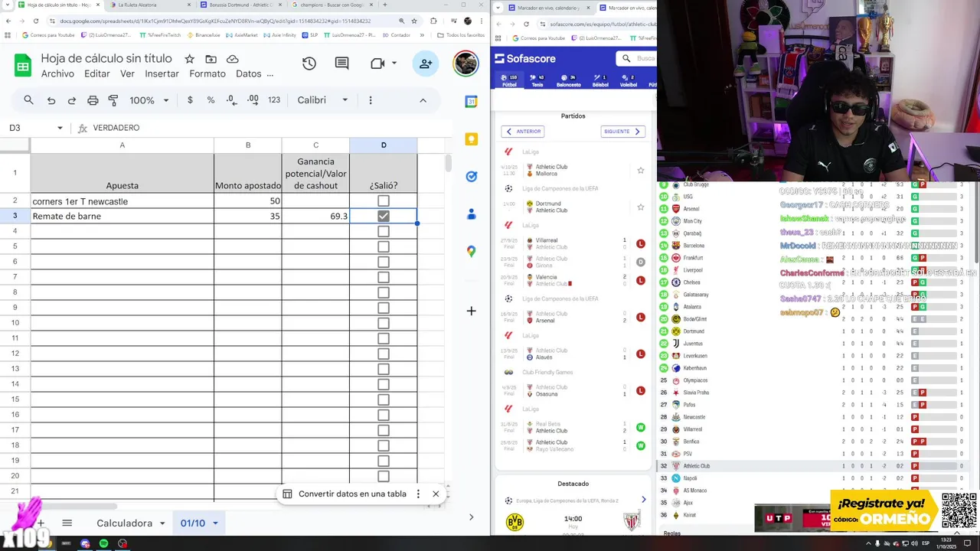980x551 pixels.
Task: Click the SIGUIENTE matches button
Action: (622, 132)
